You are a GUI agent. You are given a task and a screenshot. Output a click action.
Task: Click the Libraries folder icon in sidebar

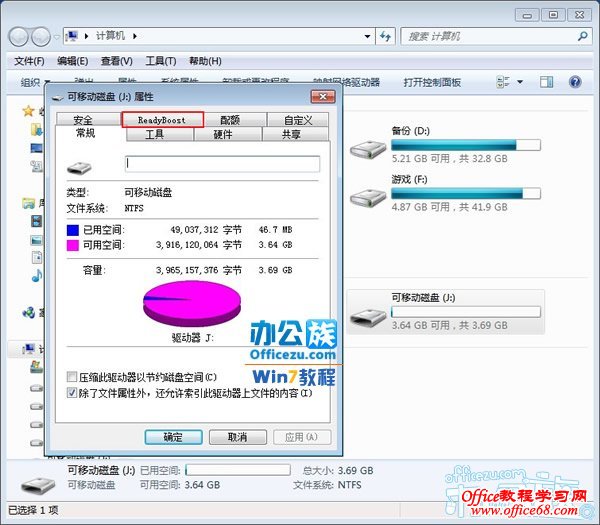click(28, 203)
